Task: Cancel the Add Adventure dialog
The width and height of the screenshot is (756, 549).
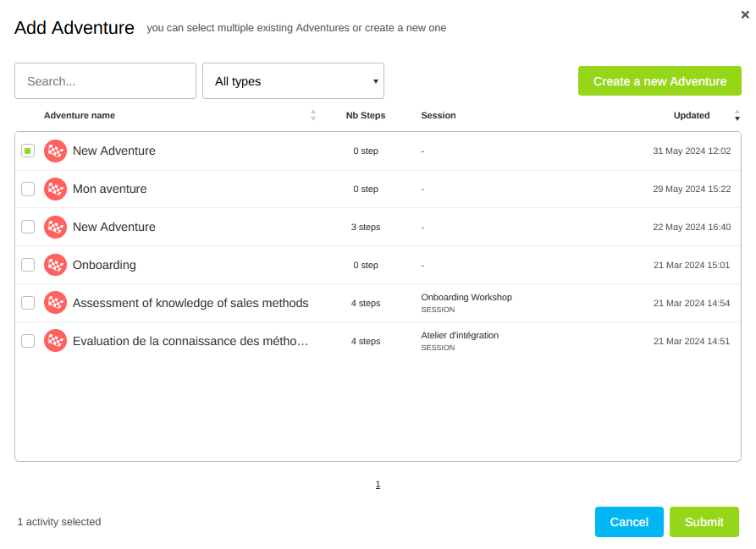Action: pos(629,522)
